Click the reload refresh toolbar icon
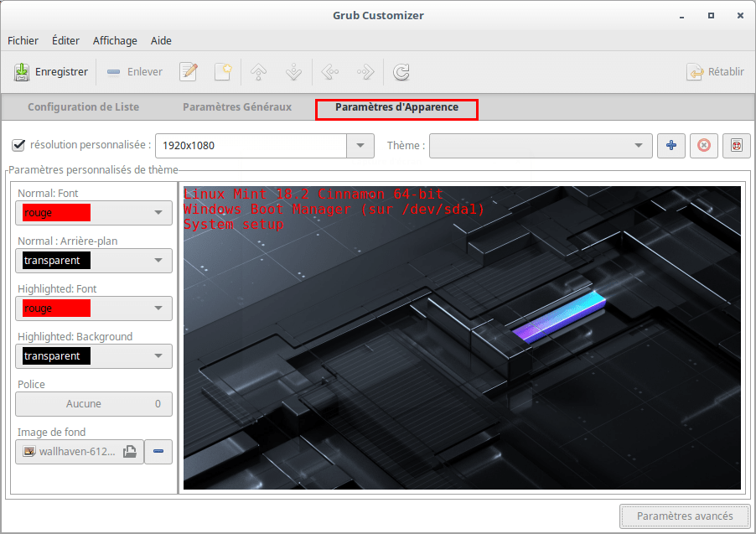 401,72
